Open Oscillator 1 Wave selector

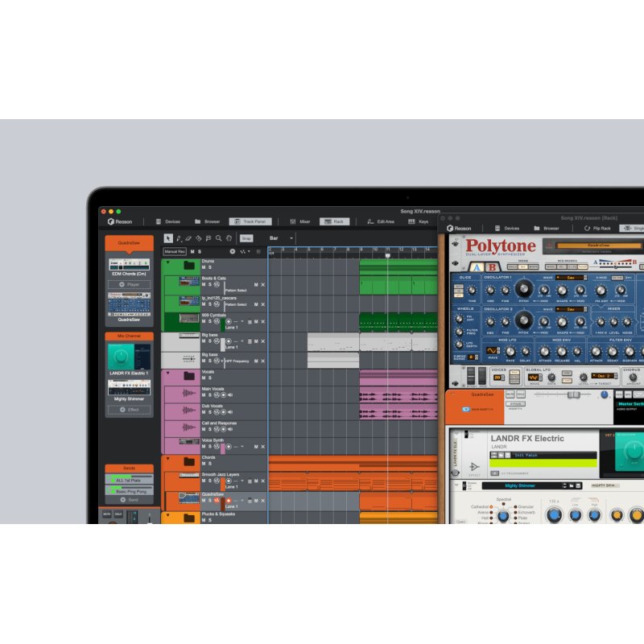(x=572, y=278)
